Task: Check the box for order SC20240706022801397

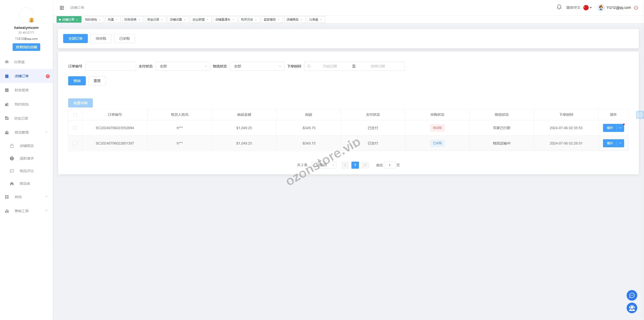Action: (75, 143)
